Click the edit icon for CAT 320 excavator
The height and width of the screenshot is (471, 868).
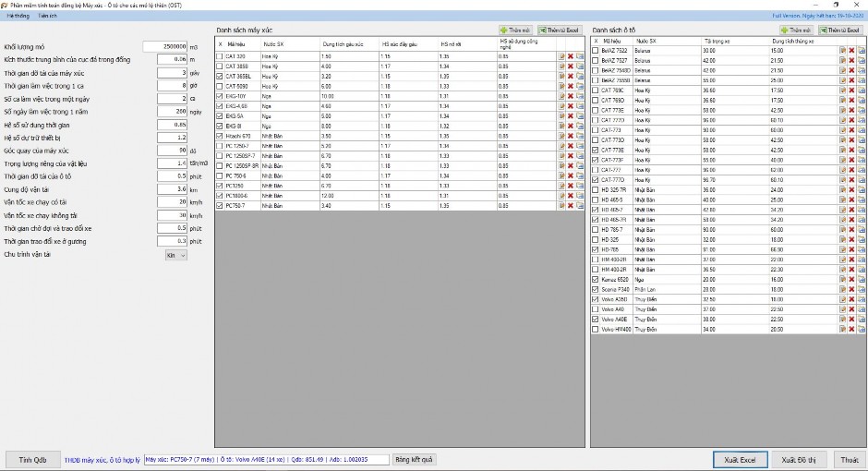coord(561,56)
